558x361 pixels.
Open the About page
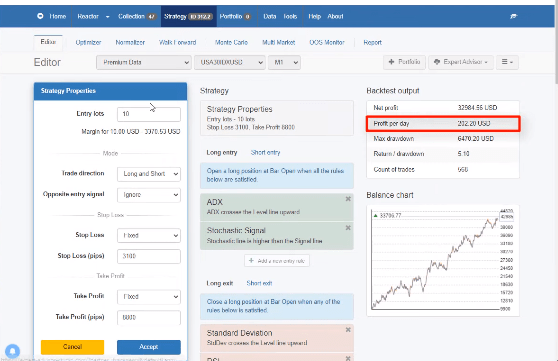point(335,16)
